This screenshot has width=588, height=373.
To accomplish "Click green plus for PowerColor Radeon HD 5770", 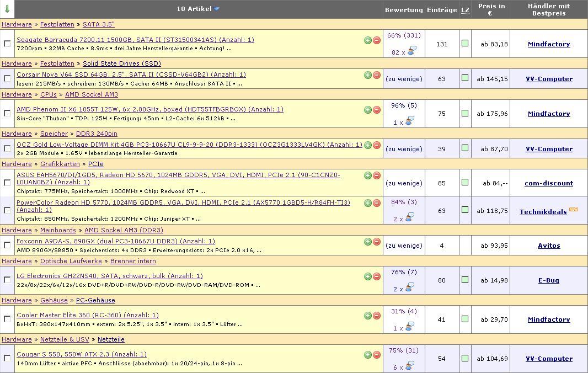I will click(368, 203).
